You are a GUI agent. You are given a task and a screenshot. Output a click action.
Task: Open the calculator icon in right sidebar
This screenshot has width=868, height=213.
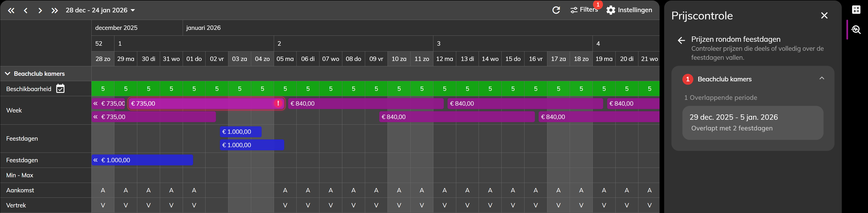point(856,9)
